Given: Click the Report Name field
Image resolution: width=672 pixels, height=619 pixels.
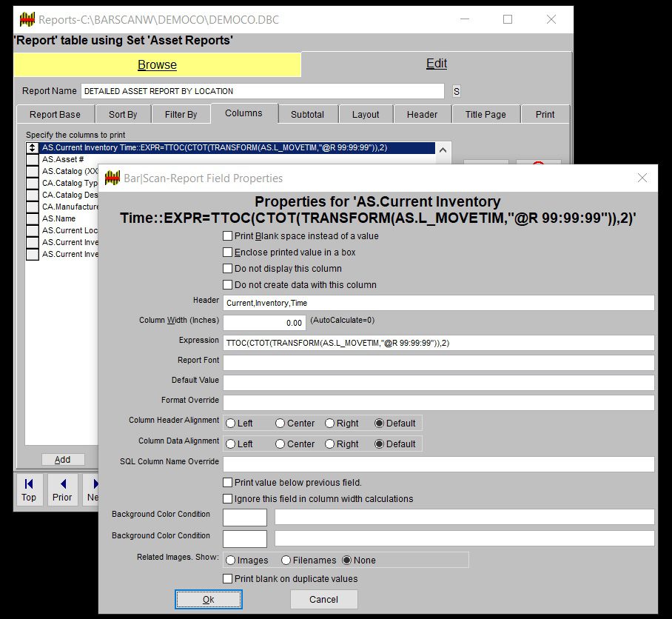Looking at the screenshot, I should pyautogui.click(x=262, y=91).
